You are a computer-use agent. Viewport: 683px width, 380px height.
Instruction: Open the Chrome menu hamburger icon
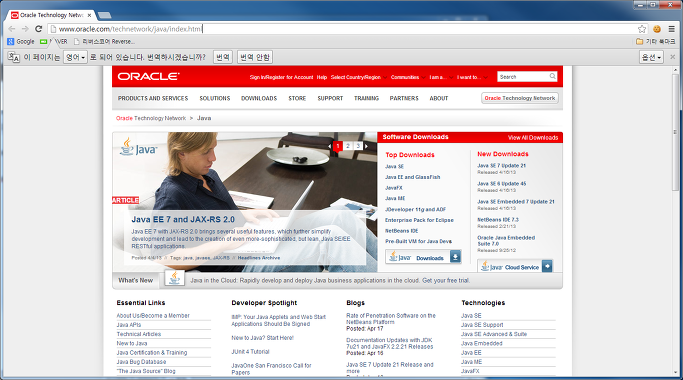pos(672,29)
